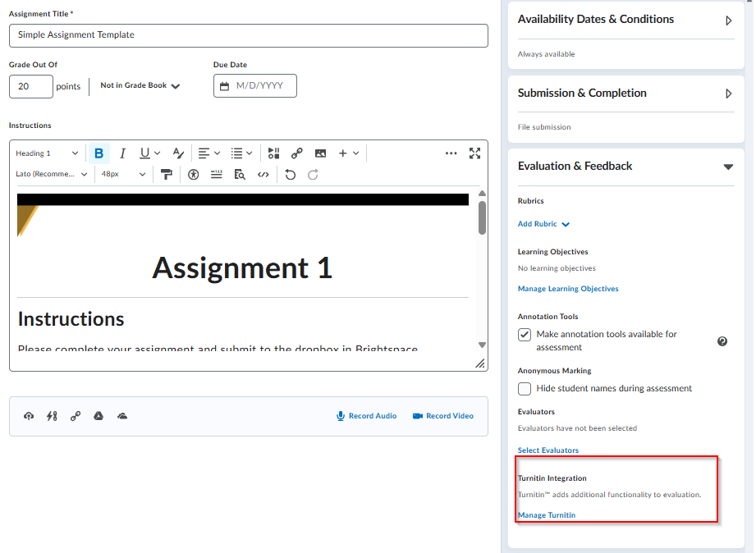756x553 pixels.
Task: Open the accessibility checker
Action: coord(194,174)
